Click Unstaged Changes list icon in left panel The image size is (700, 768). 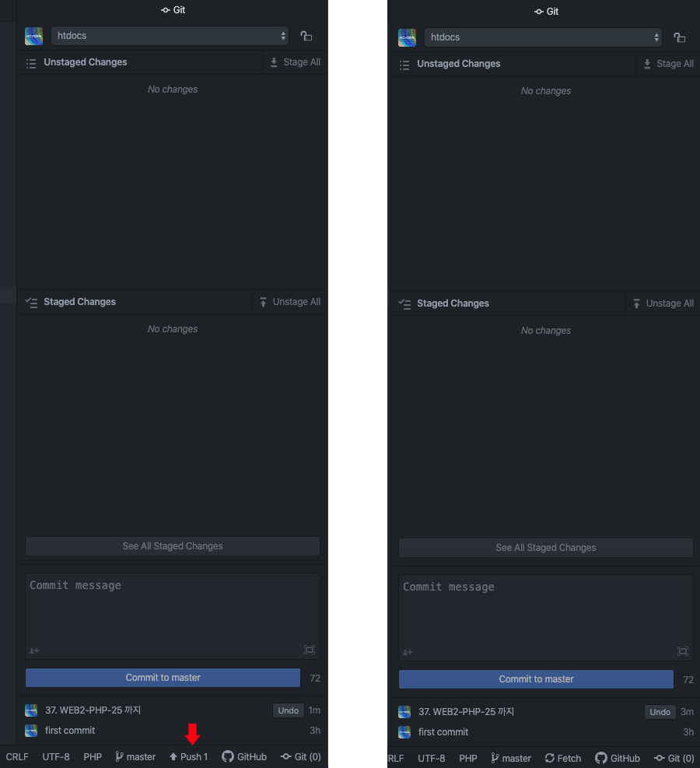tap(31, 64)
